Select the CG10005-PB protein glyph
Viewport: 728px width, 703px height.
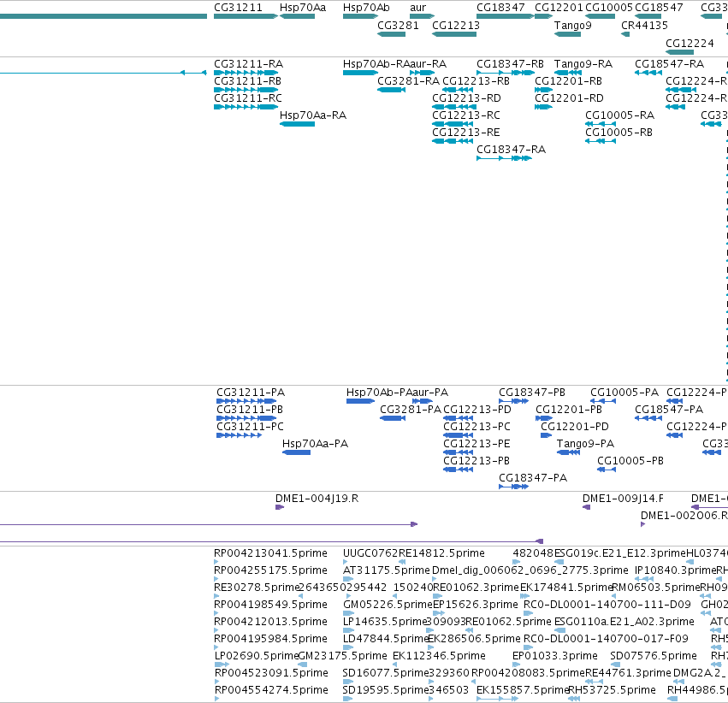point(607,470)
